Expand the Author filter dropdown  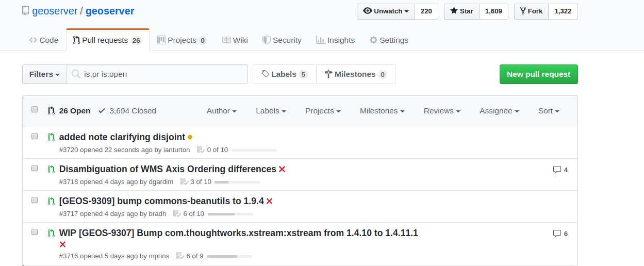click(x=222, y=111)
